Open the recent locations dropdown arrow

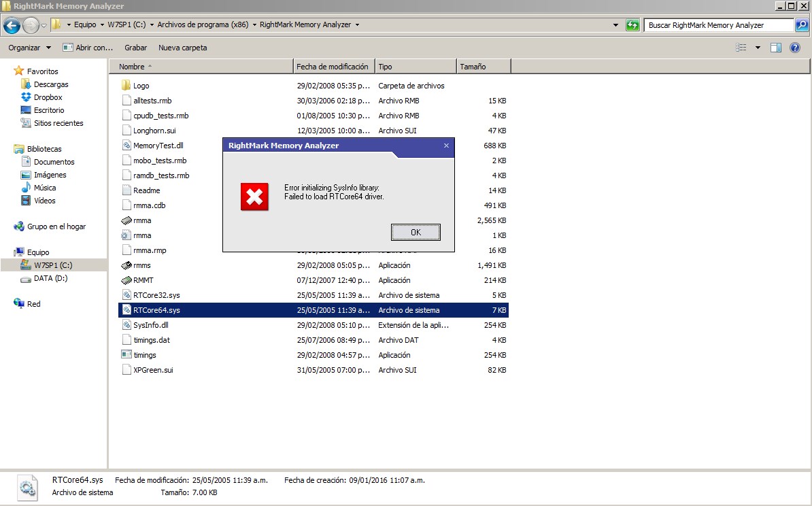(x=44, y=25)
